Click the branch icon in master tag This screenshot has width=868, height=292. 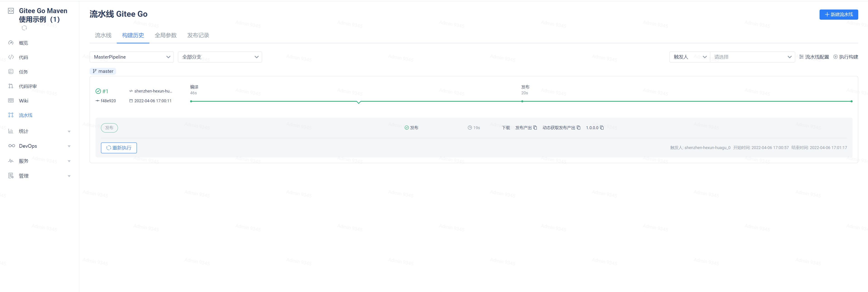coord(95,71)
